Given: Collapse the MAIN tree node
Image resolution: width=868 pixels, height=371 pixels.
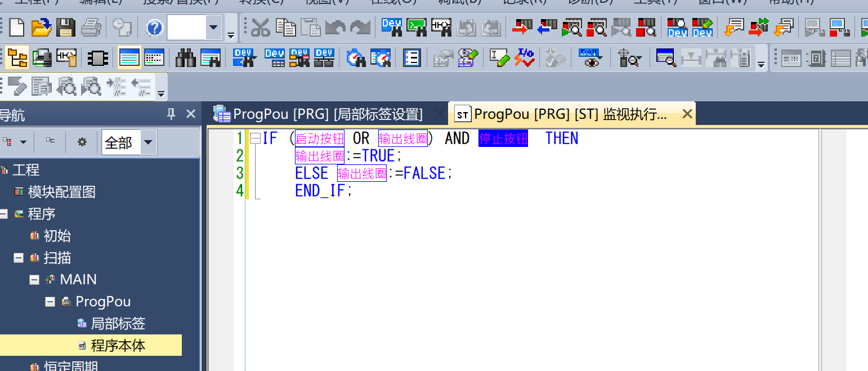Looking at the screenshot, I should point(34,280).
